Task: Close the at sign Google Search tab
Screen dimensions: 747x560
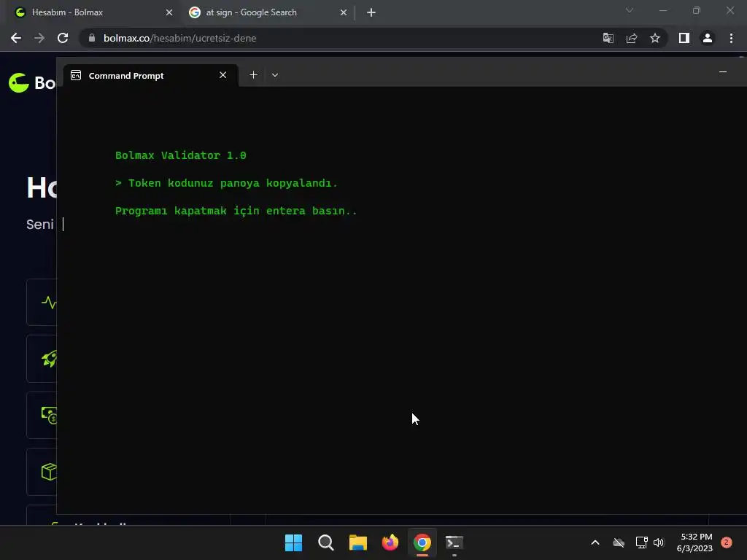Action: (x=344, y=12)
